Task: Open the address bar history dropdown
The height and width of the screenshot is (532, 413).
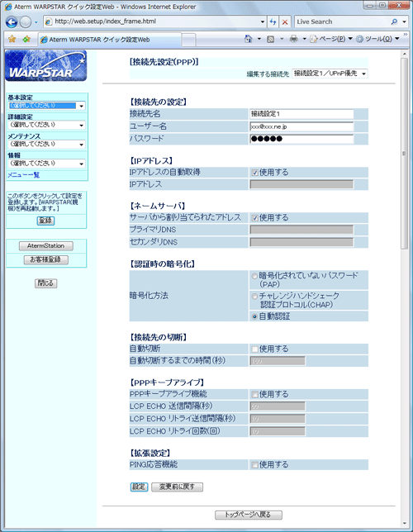Action: pos(263,22)
